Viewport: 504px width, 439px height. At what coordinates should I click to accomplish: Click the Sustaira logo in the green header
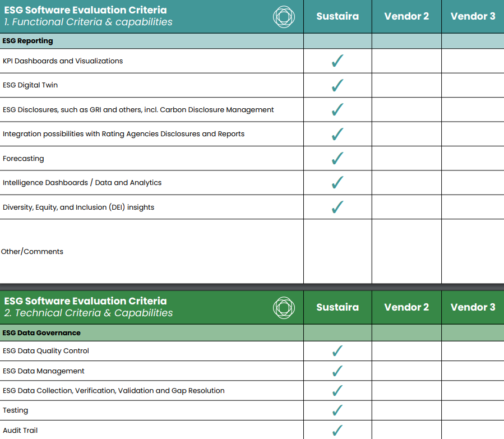pyautogui.click(x=284, y=307)
